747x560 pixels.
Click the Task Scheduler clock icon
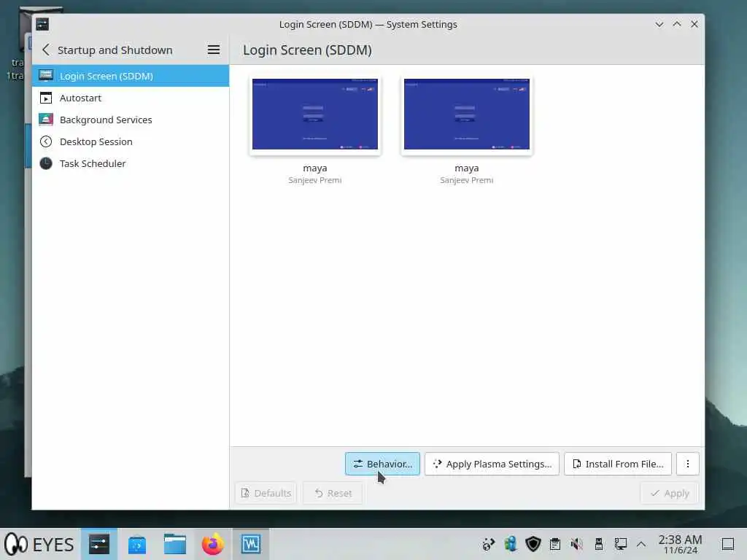pos(46,163)
